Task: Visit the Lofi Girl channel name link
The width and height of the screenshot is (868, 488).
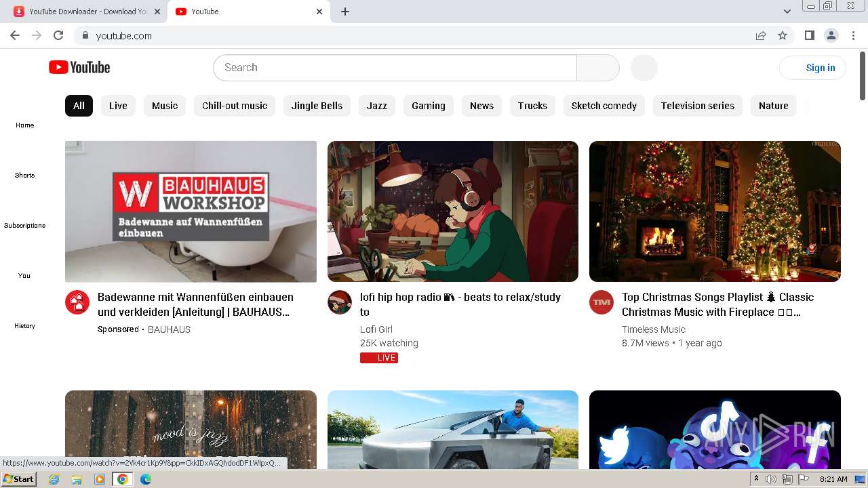Action: pyautogui.click(x=376, y=329)
